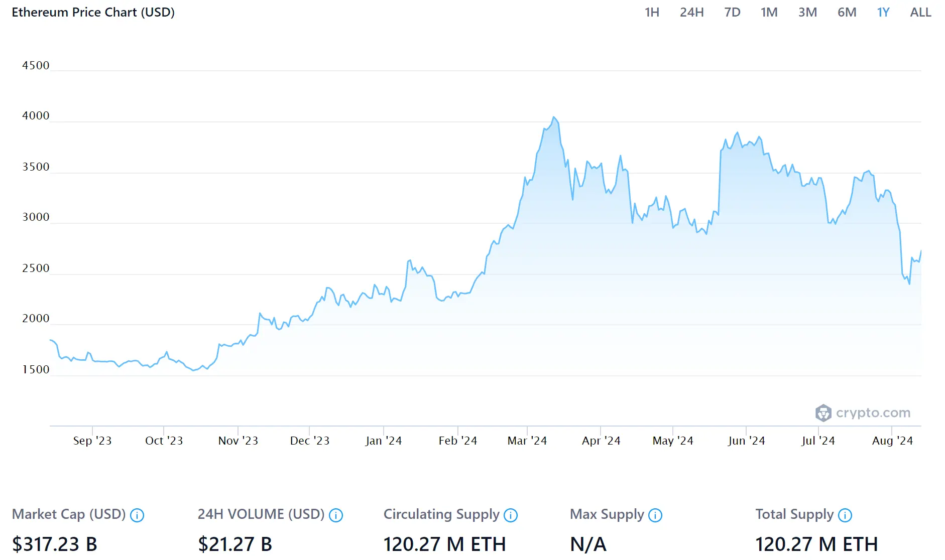945x560 pixels.
Task: Switch chart to 7D range
Action: point(732,12)
